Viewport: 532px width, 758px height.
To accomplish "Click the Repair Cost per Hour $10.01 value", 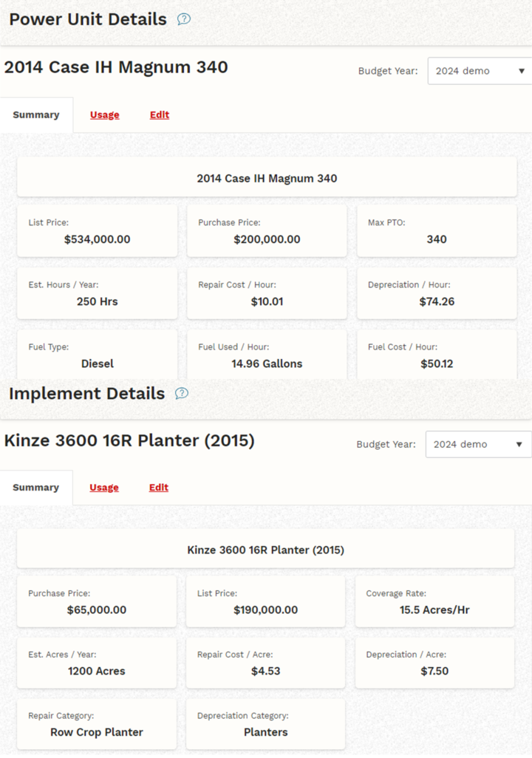I will pos(267,301).
